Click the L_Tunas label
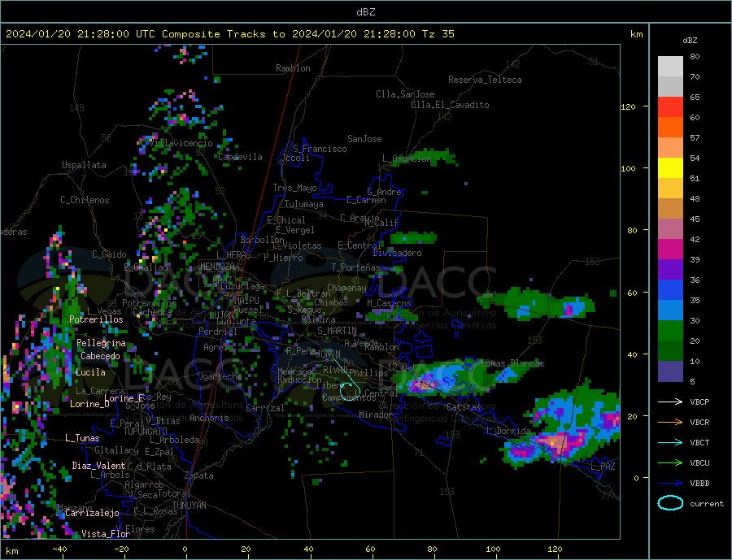 point(83,438)
